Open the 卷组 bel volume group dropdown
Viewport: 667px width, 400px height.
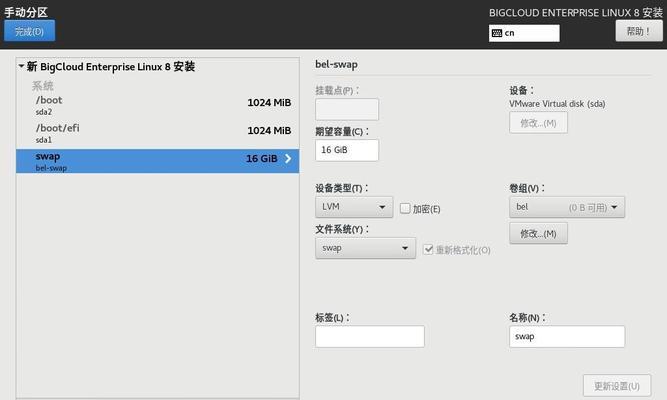pyautogui.click(x=567, y=207)
